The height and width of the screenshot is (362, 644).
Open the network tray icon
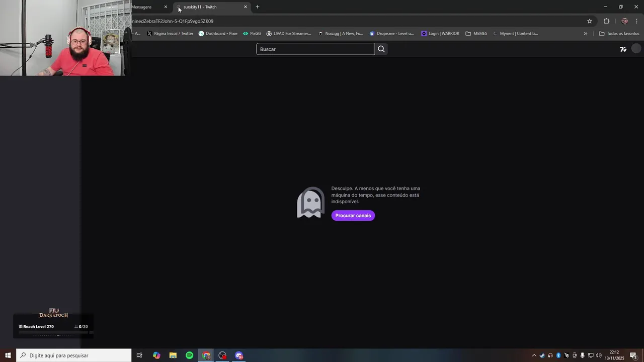click(x=590, y=355)
